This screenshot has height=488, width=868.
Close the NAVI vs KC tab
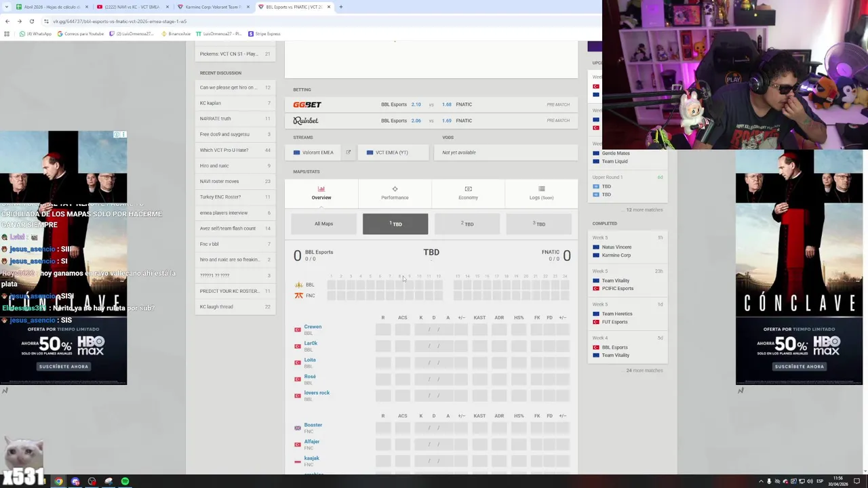point(167,7)
